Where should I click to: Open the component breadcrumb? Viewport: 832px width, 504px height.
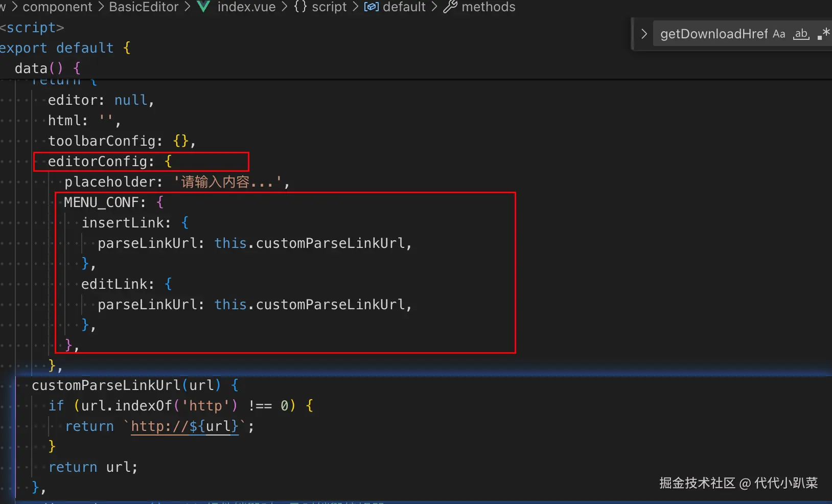[58, 7]
